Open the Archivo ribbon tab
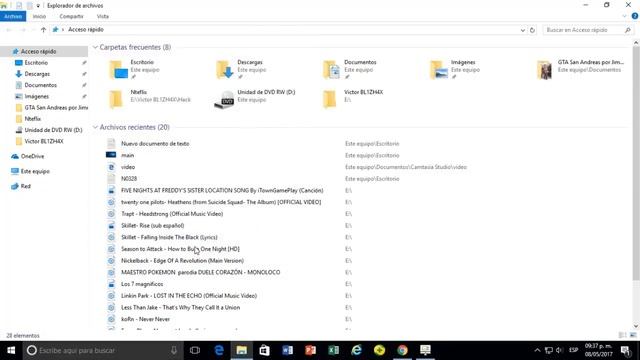This screenshot has width=640, height=360. click(13, 16)
